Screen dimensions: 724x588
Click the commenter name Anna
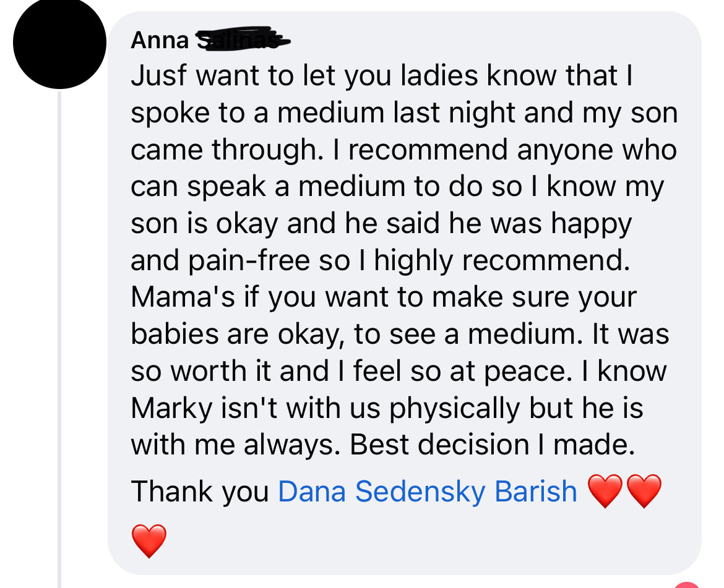(x=160, y=41)
